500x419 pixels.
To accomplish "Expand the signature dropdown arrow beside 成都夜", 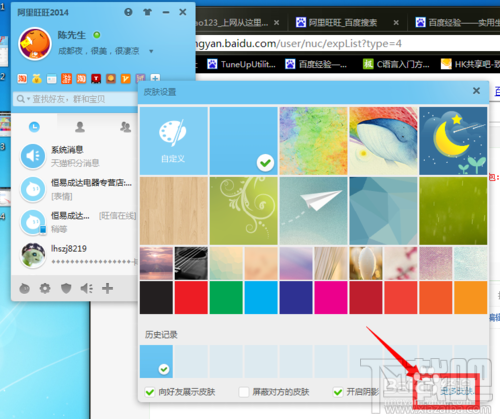I will click(x=151, y=51).
